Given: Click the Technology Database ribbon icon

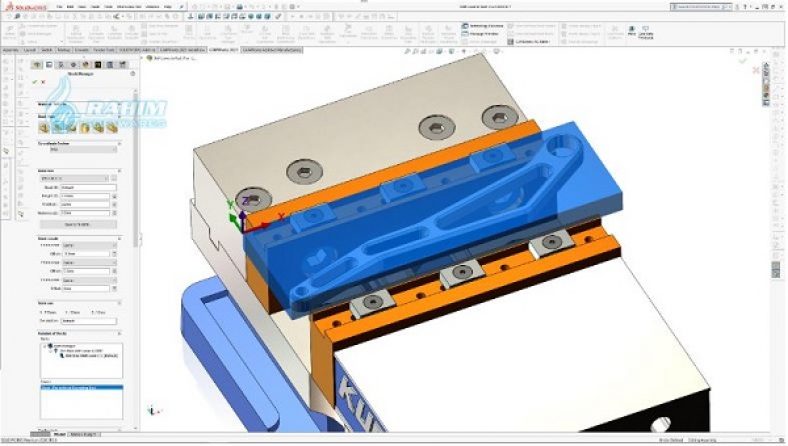Looking at the screenshot, I should pos(465,26).
